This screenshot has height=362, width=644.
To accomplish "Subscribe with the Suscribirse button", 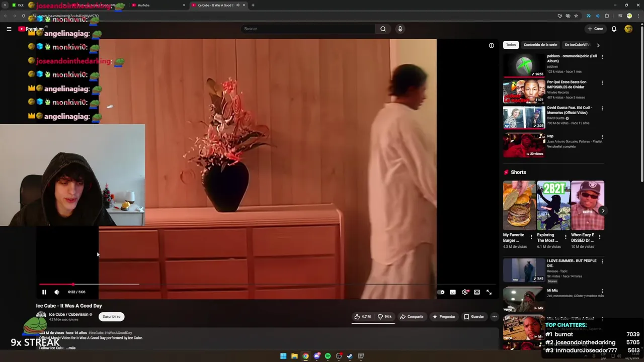I will [x=112, y=317].
